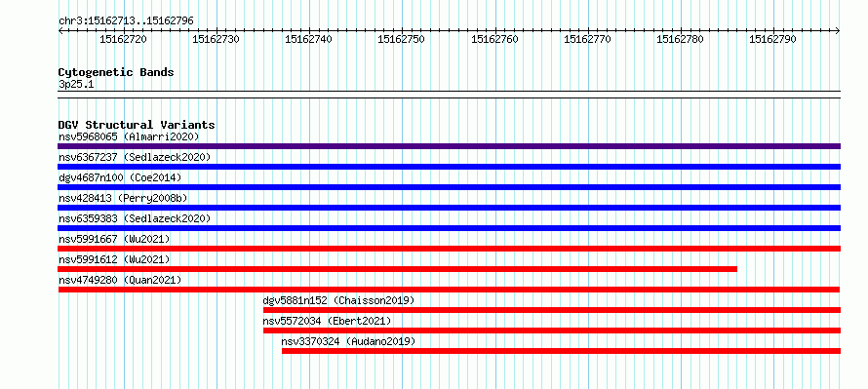
Task: Click the red bar under nsv5991667
Action: click(x=449, y=249)
